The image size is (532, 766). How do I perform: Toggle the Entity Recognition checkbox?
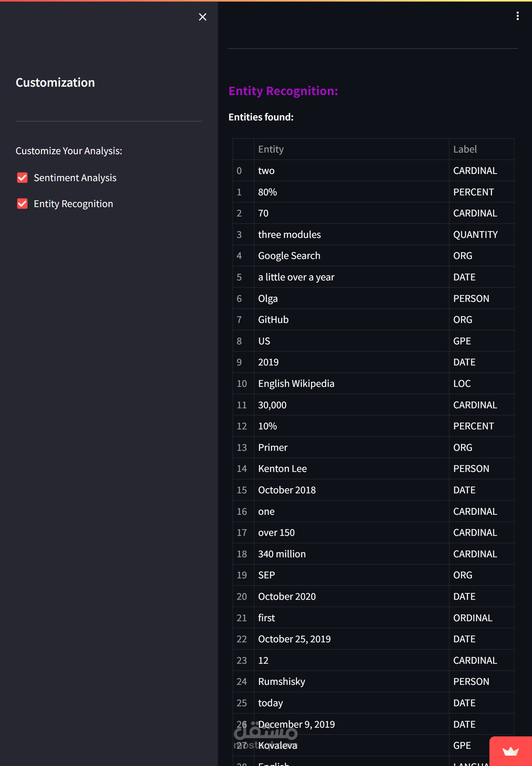[22, 204]
